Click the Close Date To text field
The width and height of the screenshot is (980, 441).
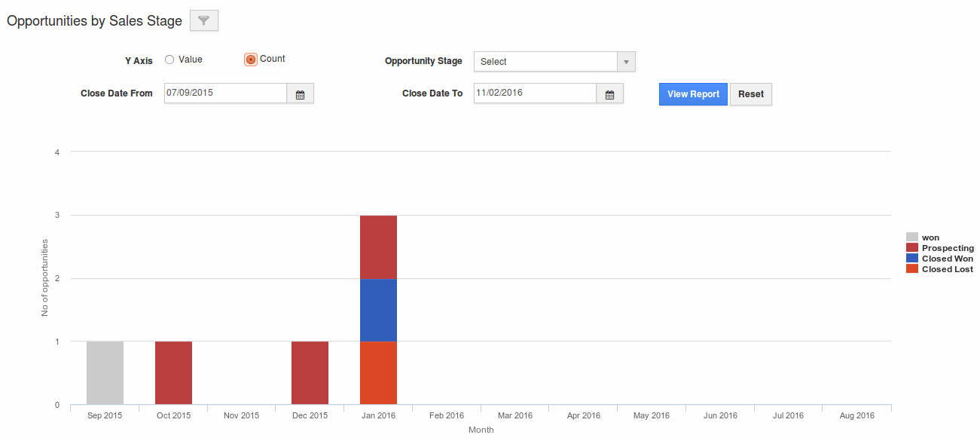tap(535, 93)
